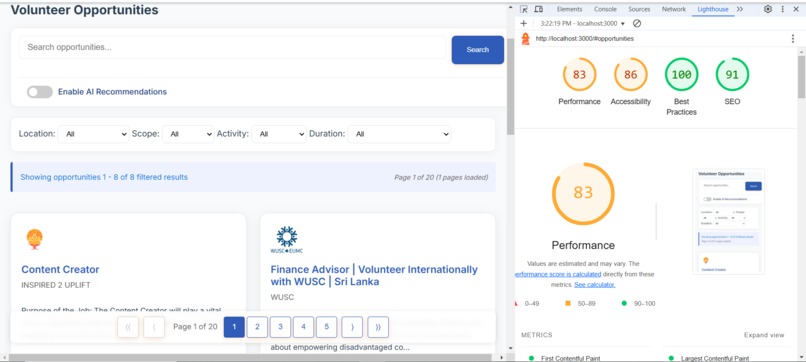Go to the first page arrow
This screenshot has width=806, height=362.
128,327
